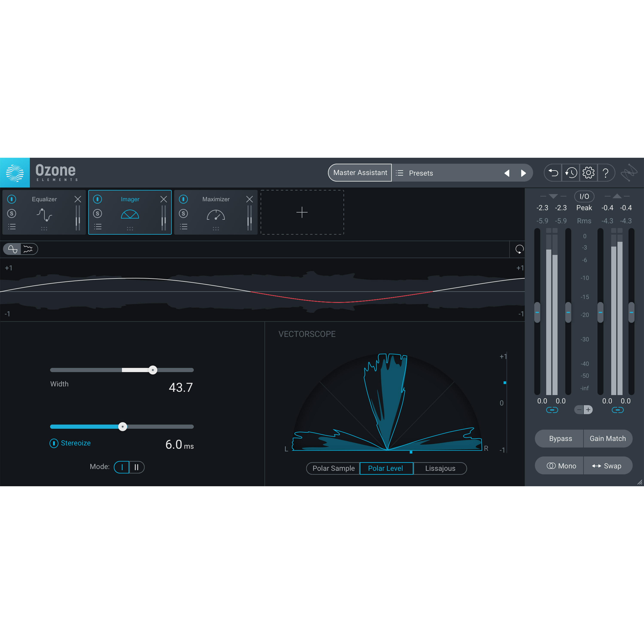644x644 pixels.
Task: Open settings gear icon
Action: click(x=588, y=173)
